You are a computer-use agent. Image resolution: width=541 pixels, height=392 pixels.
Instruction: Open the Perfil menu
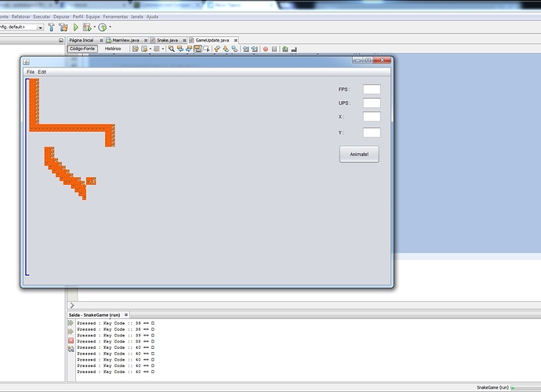tap(78, 16)
